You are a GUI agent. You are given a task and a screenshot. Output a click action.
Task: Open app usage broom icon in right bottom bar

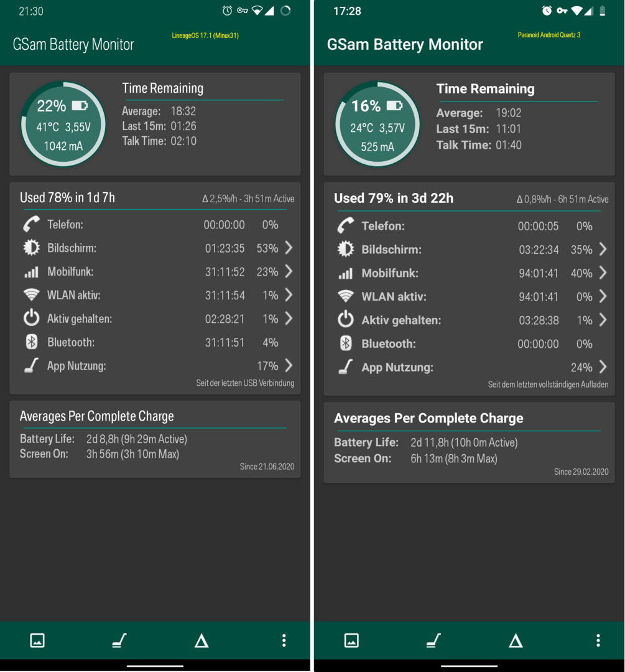tap(433, 640)
